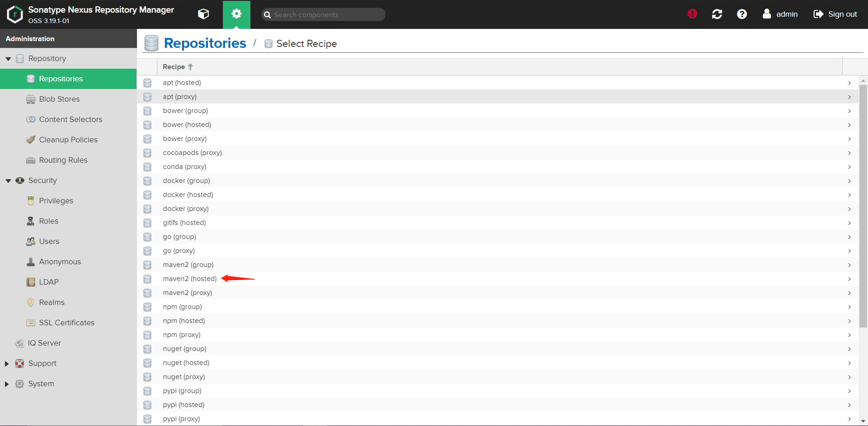Select Repositories in the sidebar

click(x=68, y=79)
